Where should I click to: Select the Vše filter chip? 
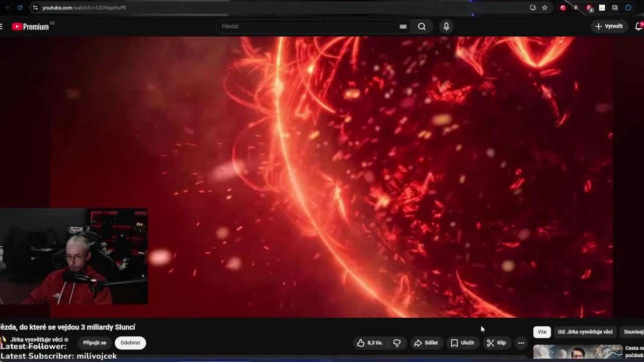coord(542,332)
